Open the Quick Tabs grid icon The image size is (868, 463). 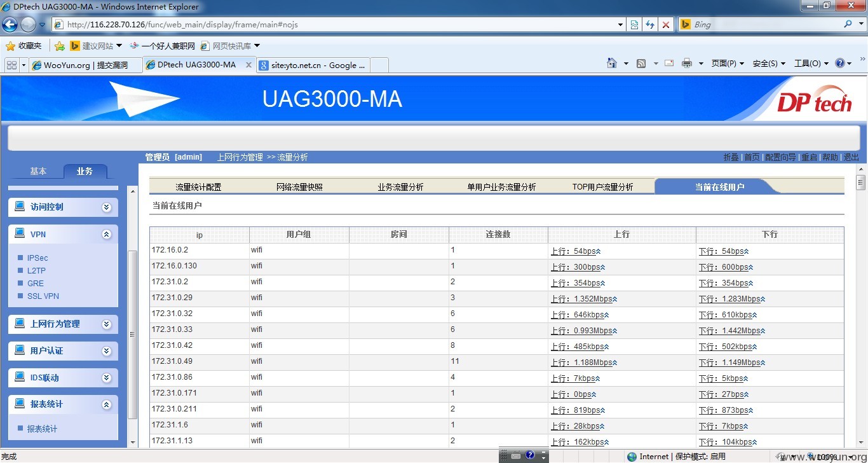(11, 65)
